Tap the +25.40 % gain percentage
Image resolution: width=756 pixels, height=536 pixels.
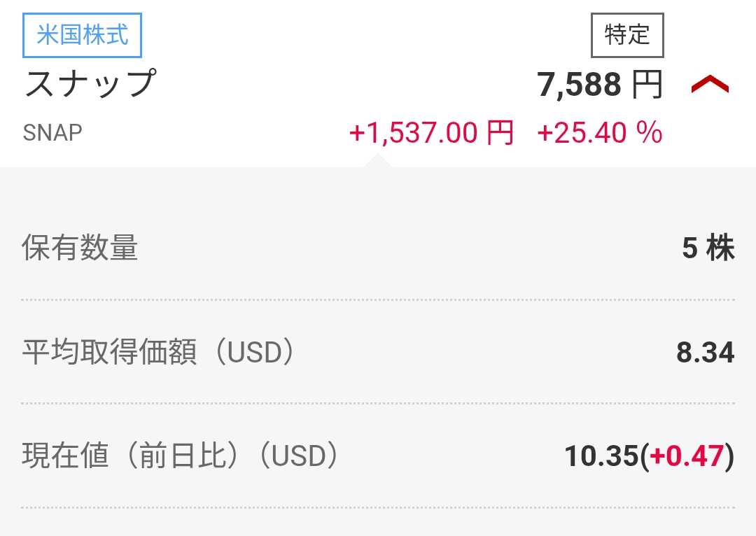click(599, 132)
